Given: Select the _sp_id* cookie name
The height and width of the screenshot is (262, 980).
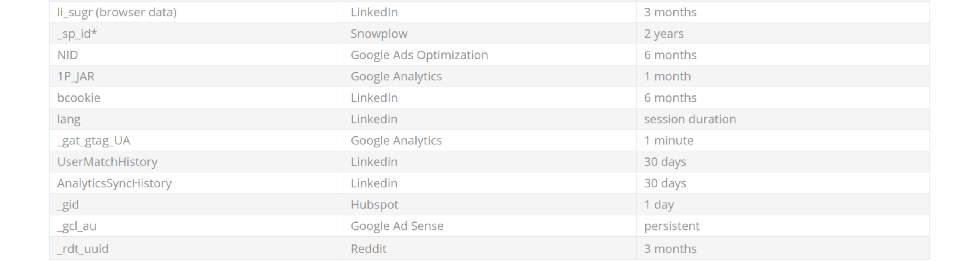Looking at the screenshot, I should [x=77, y=34].
